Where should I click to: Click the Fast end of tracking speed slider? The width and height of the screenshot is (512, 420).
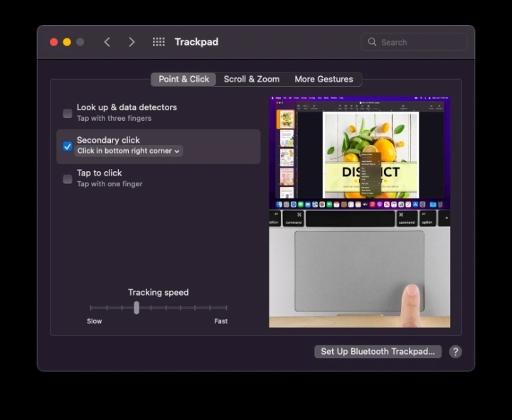[x=226, y=308]
